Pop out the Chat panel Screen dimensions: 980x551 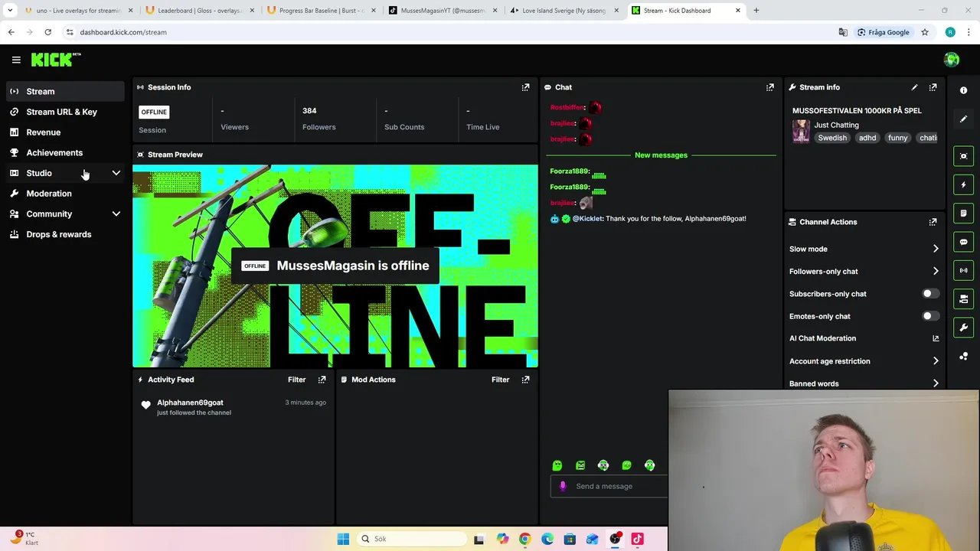pyautogui.click(x=770, y=87)
